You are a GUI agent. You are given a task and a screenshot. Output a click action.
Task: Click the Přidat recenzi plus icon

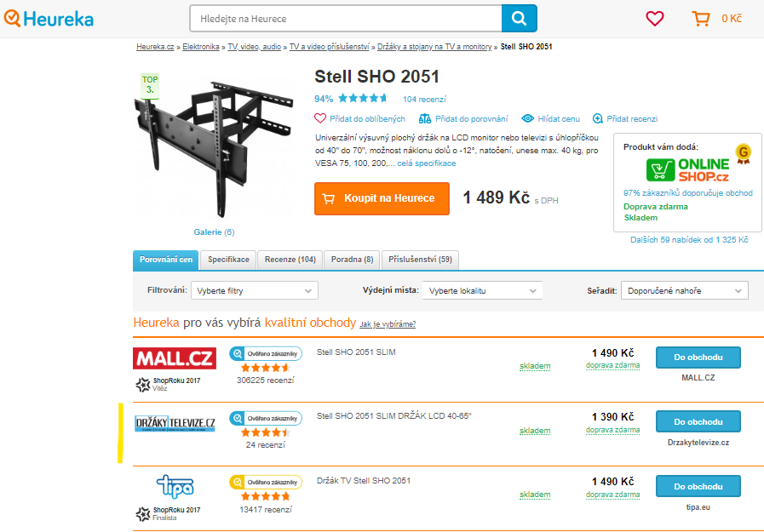coord(597,118)
